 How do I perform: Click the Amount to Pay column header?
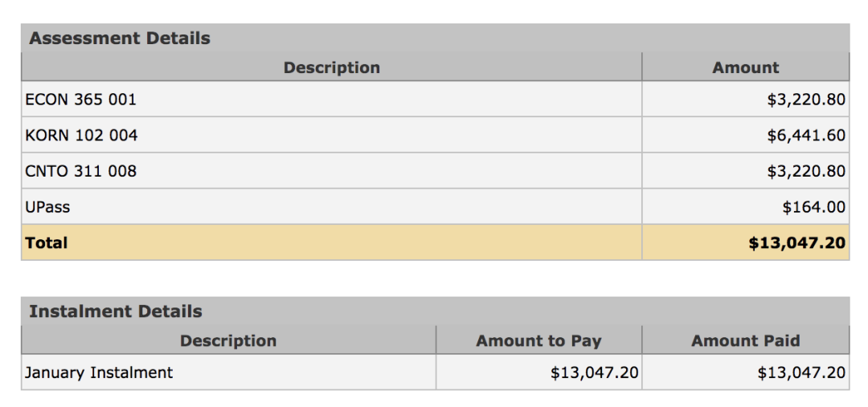pos(538,341)
